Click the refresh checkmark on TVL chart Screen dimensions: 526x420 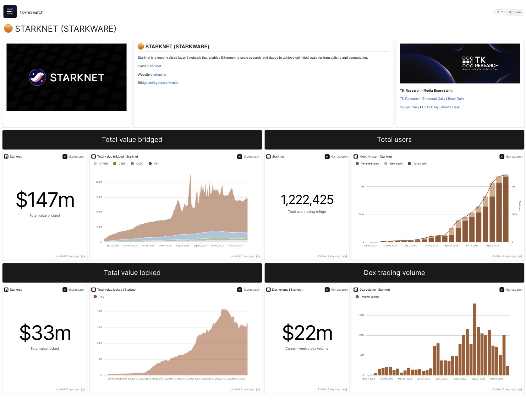coord(258,390)
